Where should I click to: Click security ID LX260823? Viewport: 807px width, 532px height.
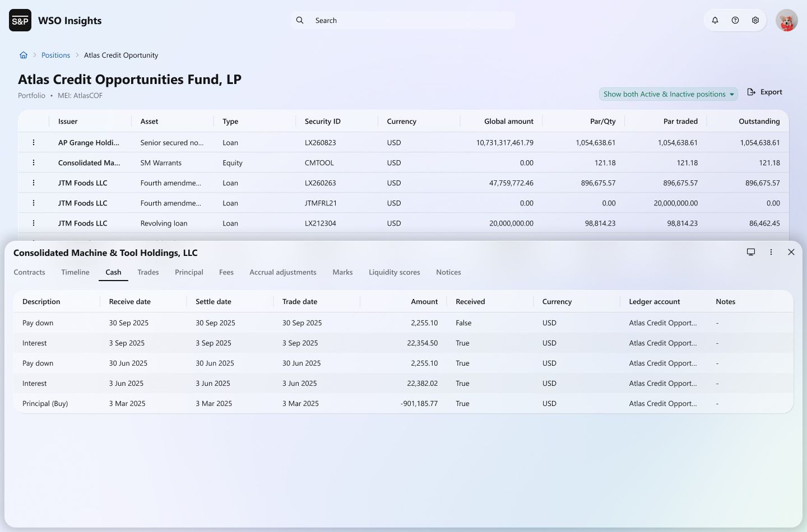[321, 143]
